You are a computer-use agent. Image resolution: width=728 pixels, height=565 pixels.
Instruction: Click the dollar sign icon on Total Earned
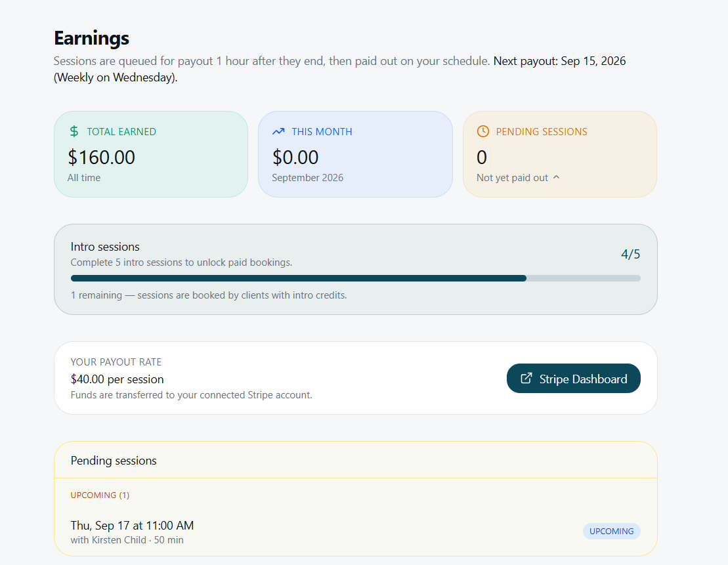click(x=74, y=131)
